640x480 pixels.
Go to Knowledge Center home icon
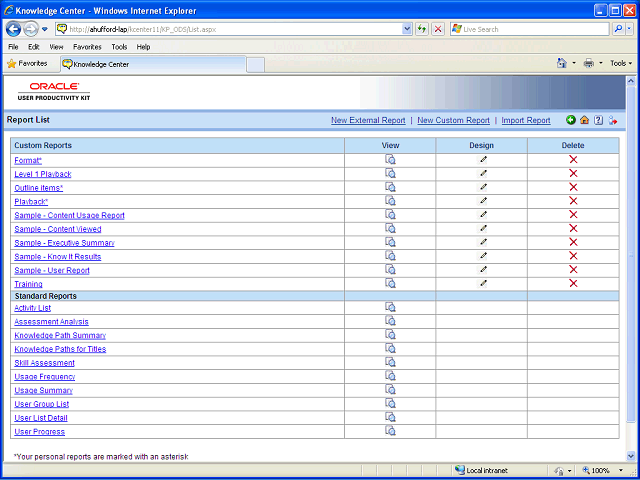point(584,120)
